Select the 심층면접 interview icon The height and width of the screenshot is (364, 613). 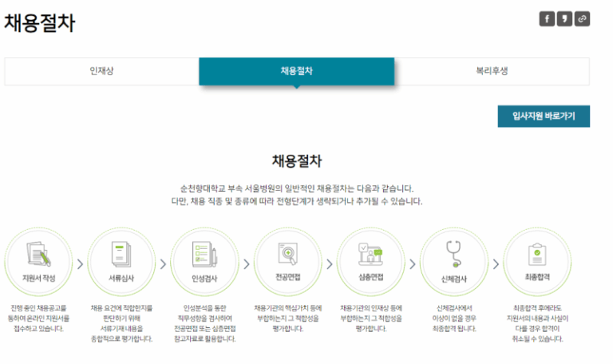click(370, 253)
